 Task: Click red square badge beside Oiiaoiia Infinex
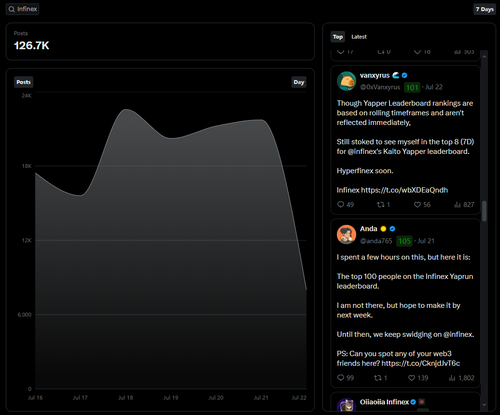[x=422, y=402]
